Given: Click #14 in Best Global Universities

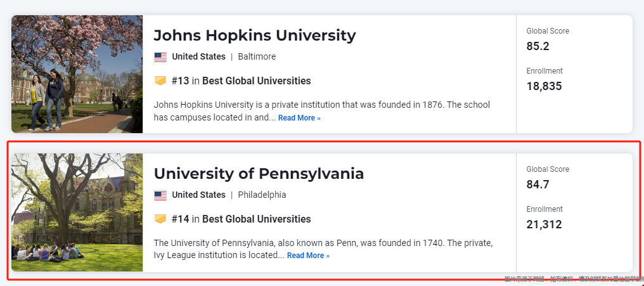Looking at the screenshot, I should pos(241,219).
